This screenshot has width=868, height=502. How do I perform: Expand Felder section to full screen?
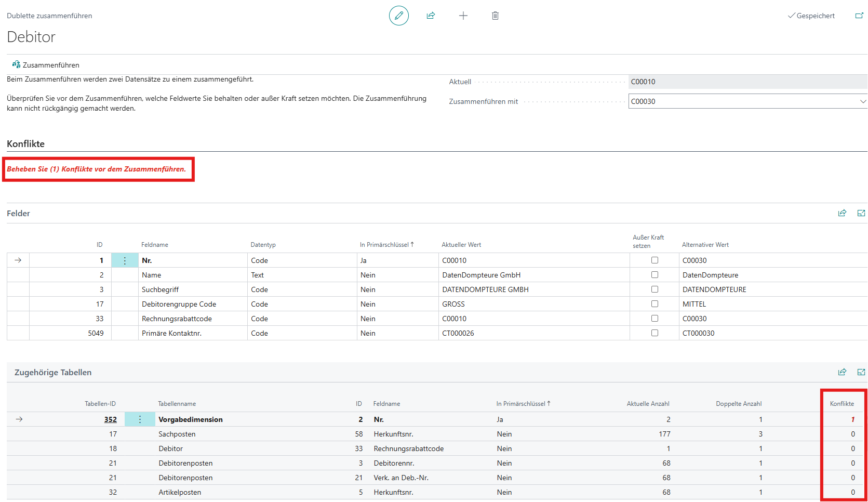(x=861, y=213)
